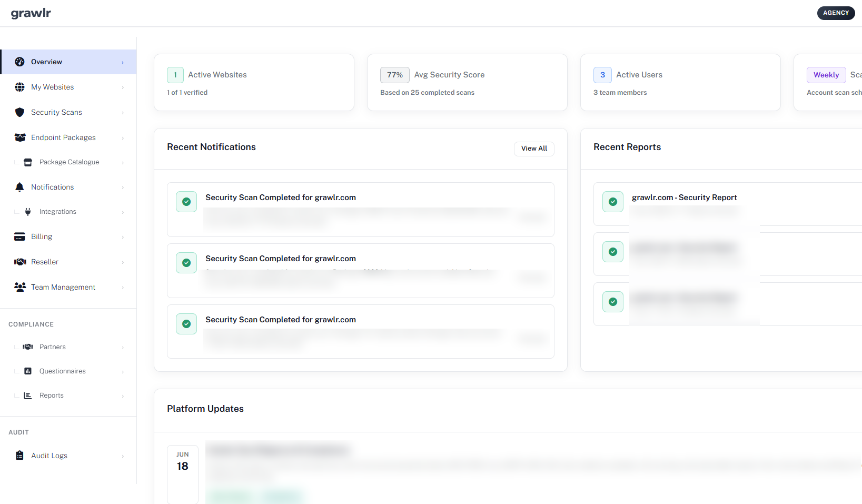Expand the Partners chevron
The width and height of the screenshot is (862, 504).
pyautogui.click(x=123, y=348)
